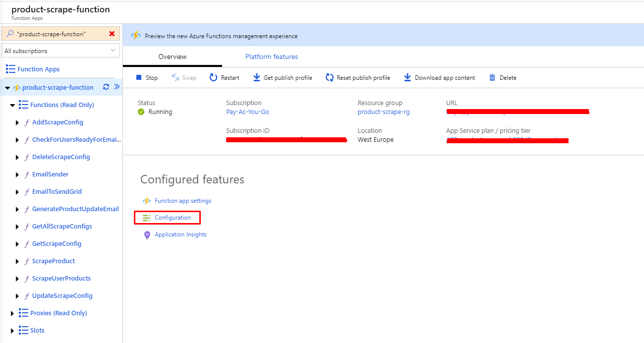
Task: Expand the EmailToSendGrid function
Action: click(x=18, y=192)
